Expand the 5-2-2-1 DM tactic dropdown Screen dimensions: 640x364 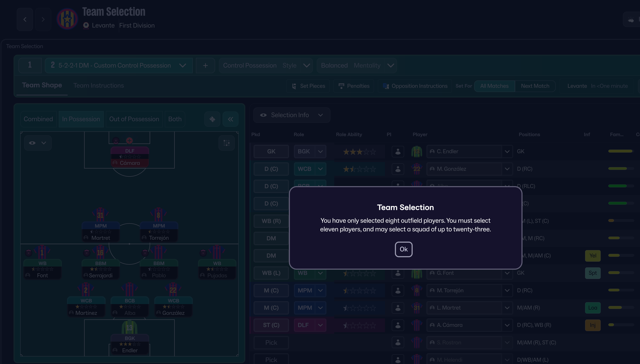[x=119, y=65]
